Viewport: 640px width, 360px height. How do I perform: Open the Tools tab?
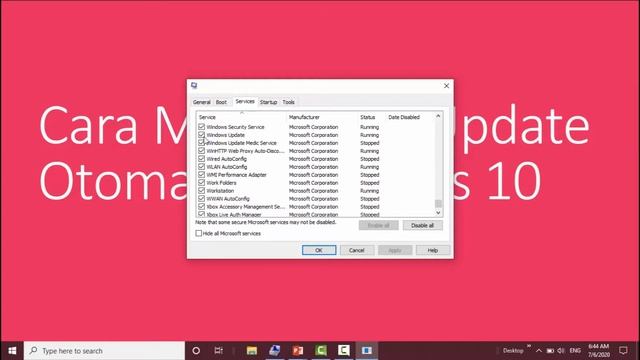pyautogui.click(x=289, y=102)
